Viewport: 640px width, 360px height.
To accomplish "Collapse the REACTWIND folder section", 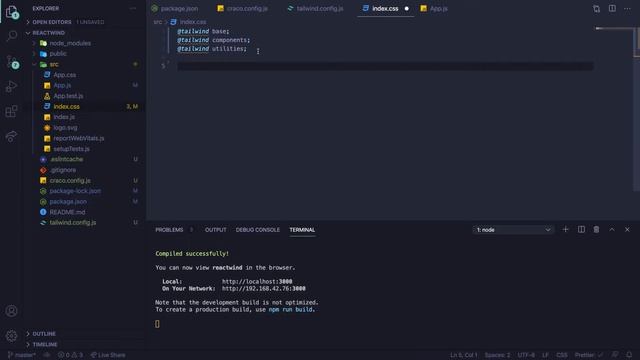I will [48, 33].
